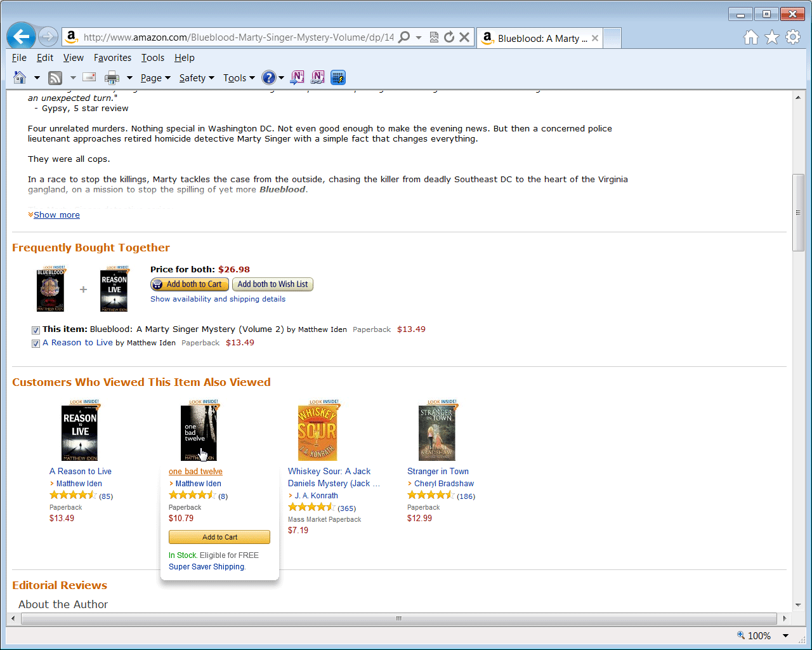812x650 pixels.
Task: Click the horizontal scrollbar thumb
Action: (398, 618)
